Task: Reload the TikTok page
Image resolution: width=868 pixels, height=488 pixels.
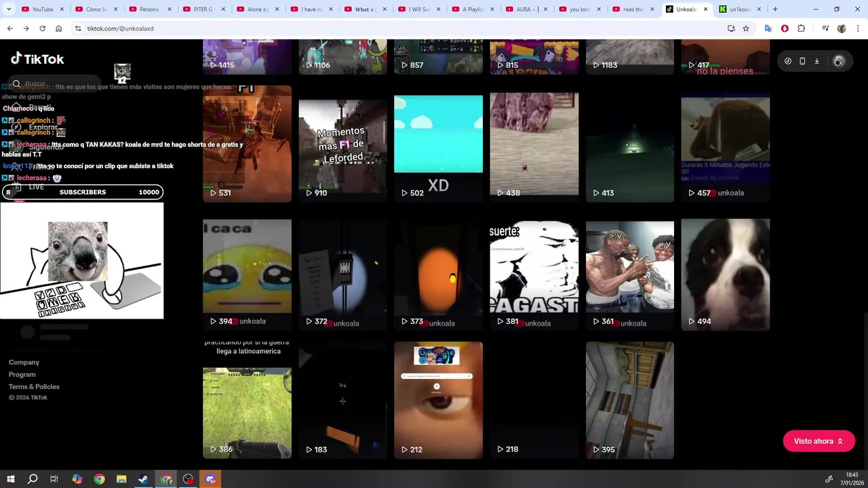Action: pyautogui.click(x=42, y=28)
